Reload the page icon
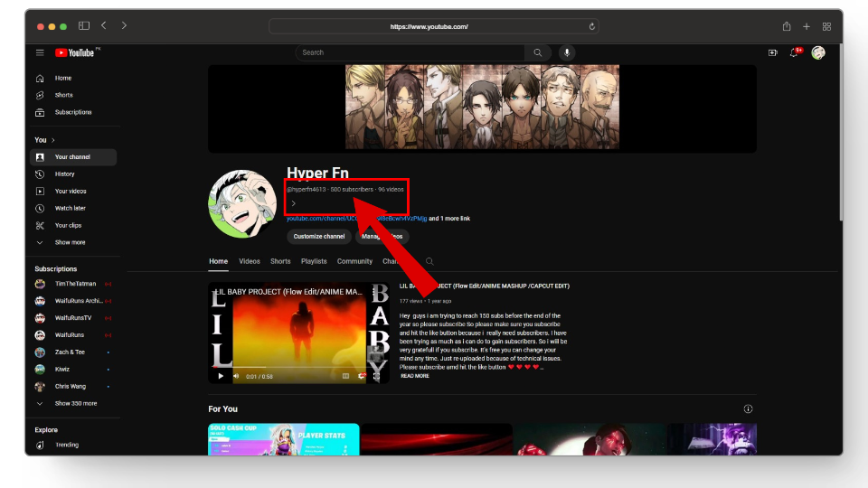The image size is (868, 488). [x=591, y=26]
